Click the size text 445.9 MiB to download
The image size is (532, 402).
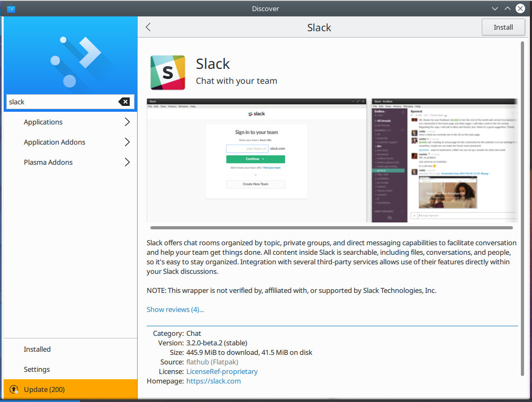(222, 352)
